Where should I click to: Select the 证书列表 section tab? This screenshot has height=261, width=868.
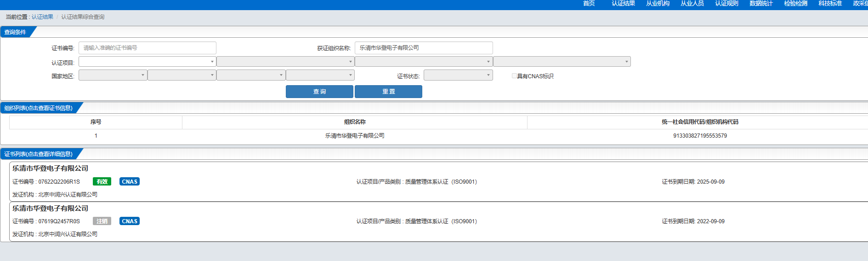[x=39, y=154]
